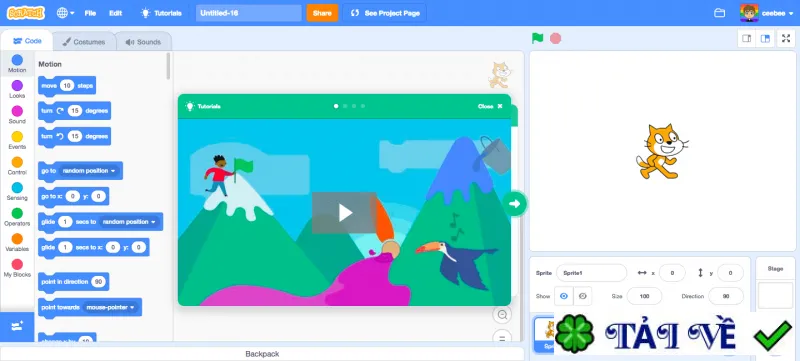Edit the sprite Size field
This screenshot has width=800, height=361.
coord(644,296)
